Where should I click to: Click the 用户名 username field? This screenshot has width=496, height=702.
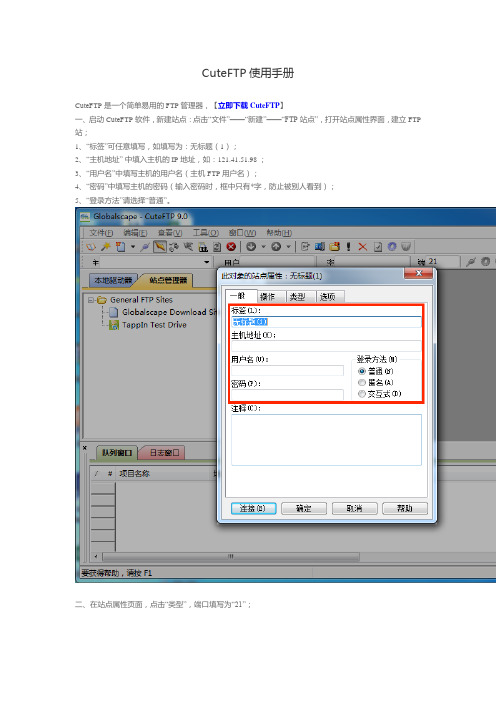tap(287, 370)
